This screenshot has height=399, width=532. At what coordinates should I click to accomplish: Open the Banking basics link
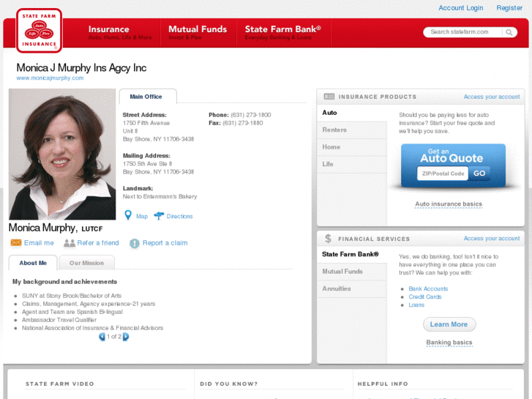(x=449, y=343)
